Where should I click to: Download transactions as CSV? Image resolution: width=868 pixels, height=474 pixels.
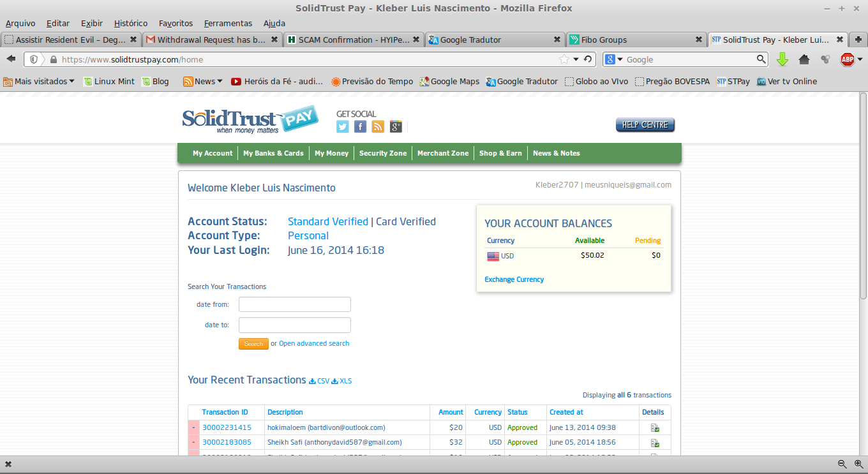319,381
